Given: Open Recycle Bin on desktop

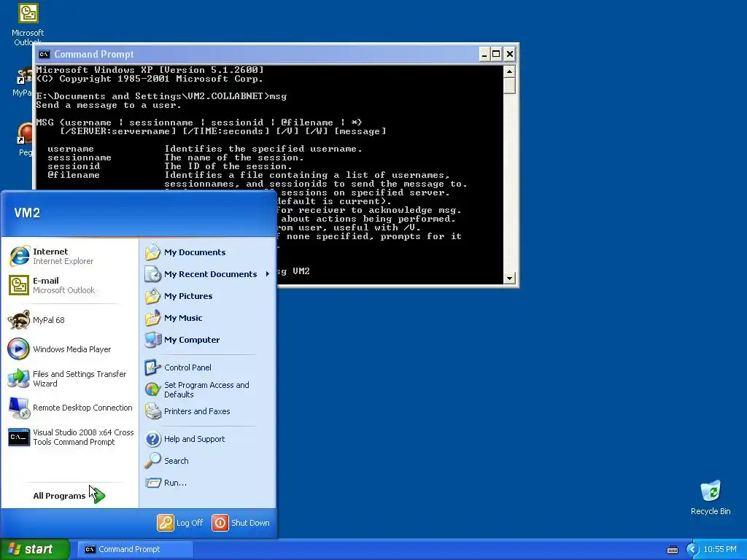Looking at the screenshot, I should tap(711, 497).
